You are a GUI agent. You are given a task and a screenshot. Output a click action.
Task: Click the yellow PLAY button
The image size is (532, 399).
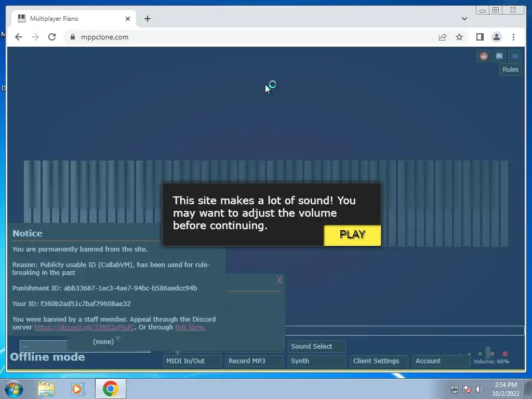(x=352, y=235)
